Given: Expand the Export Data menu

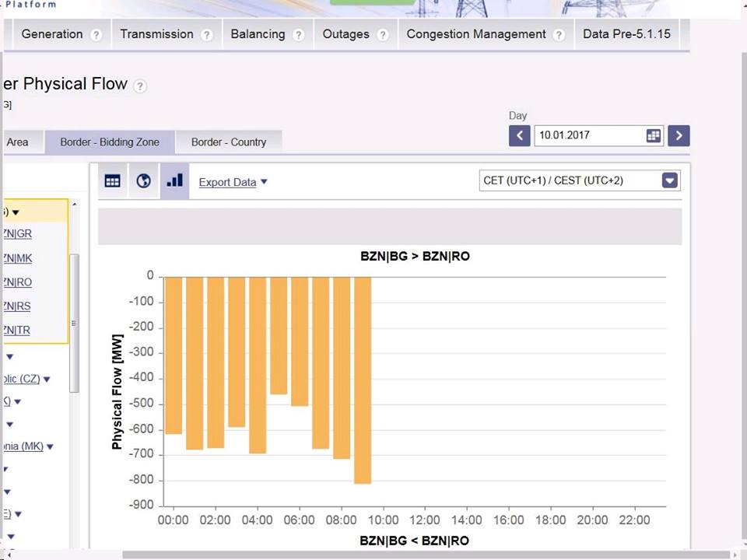Looking at the screenshot, I should [x=233, y=182].
